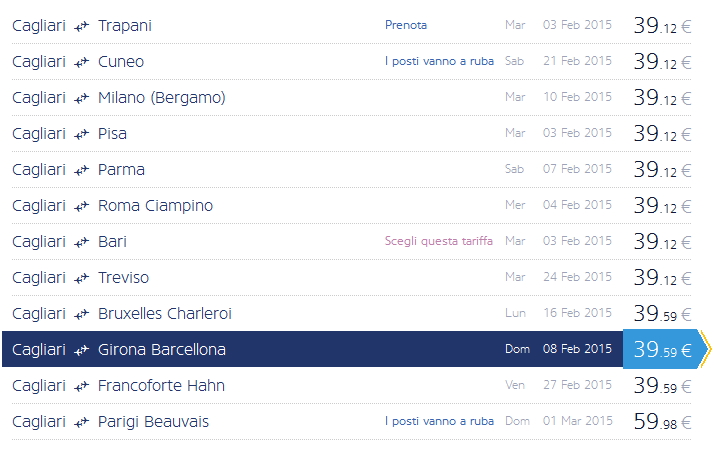Click the 08 Feb 2015 date for Girona
The width and height of the screenshot is (714, 450).
pyautogui.click(x=576, y=349)
